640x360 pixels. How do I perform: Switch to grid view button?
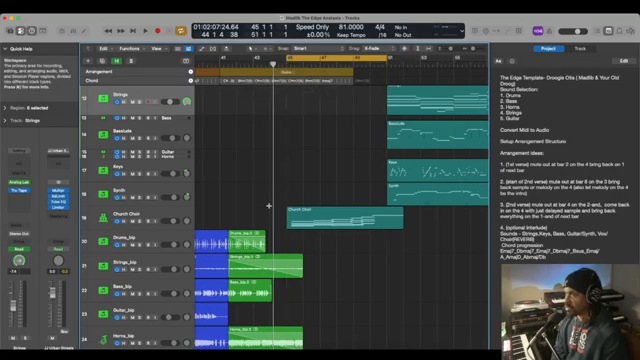click(188, 49)
